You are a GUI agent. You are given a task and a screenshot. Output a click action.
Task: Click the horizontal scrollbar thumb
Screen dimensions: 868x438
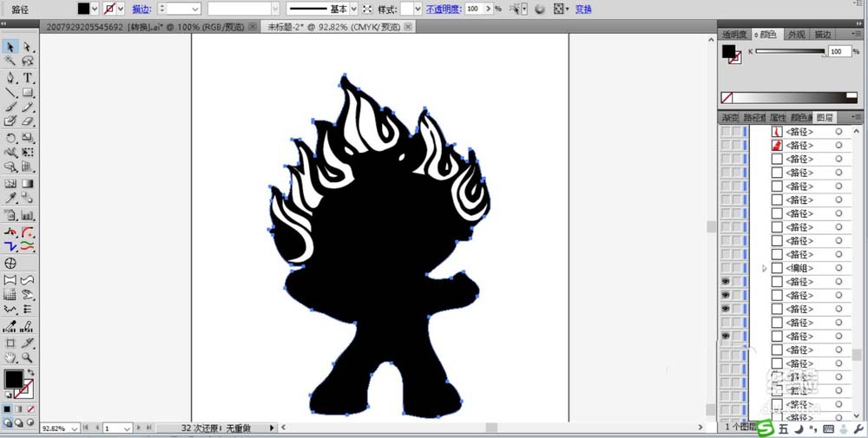click(x=491, y=428)
